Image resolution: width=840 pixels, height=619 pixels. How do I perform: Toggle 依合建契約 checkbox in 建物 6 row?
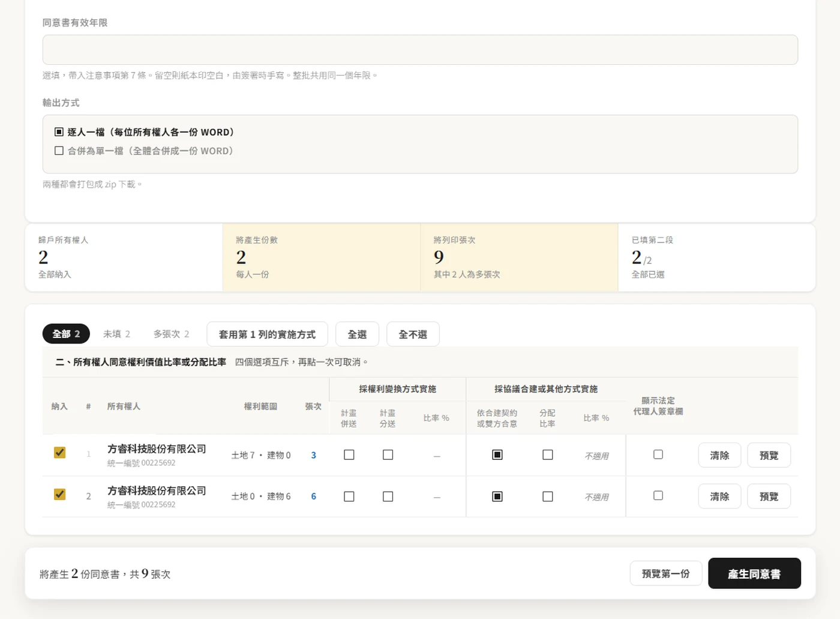tap(497, 497)
